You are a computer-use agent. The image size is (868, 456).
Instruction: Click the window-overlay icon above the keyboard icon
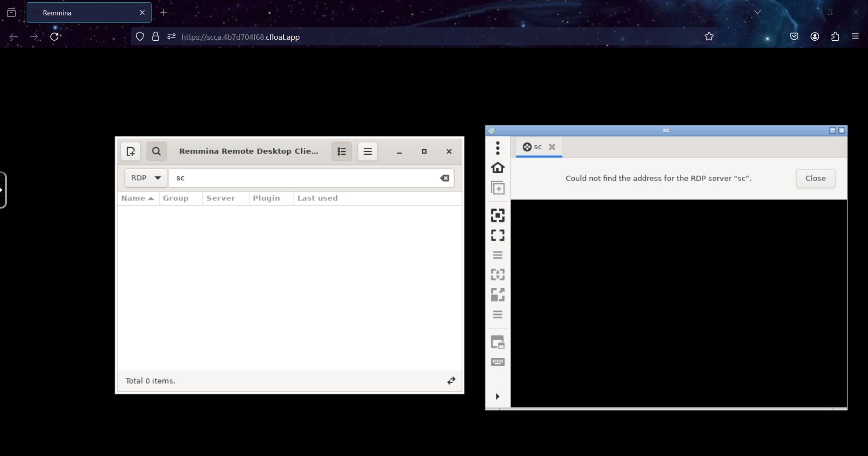(x=498, y=342)
